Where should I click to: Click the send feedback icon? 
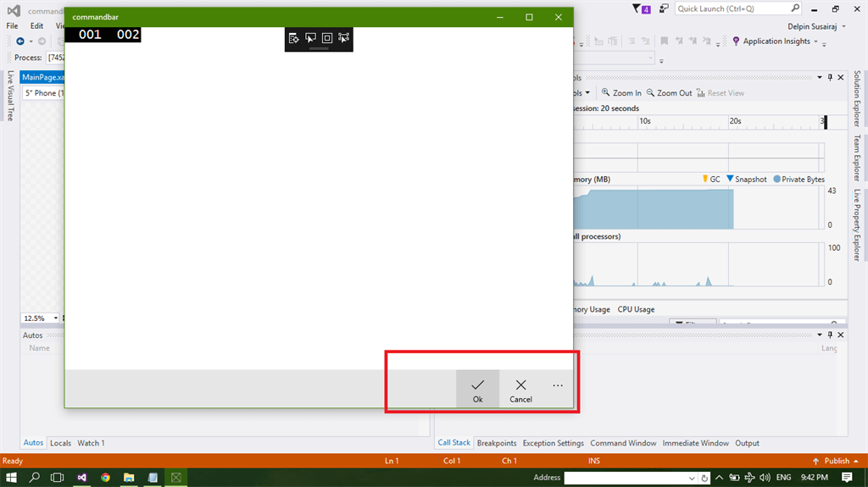[664, 8]
